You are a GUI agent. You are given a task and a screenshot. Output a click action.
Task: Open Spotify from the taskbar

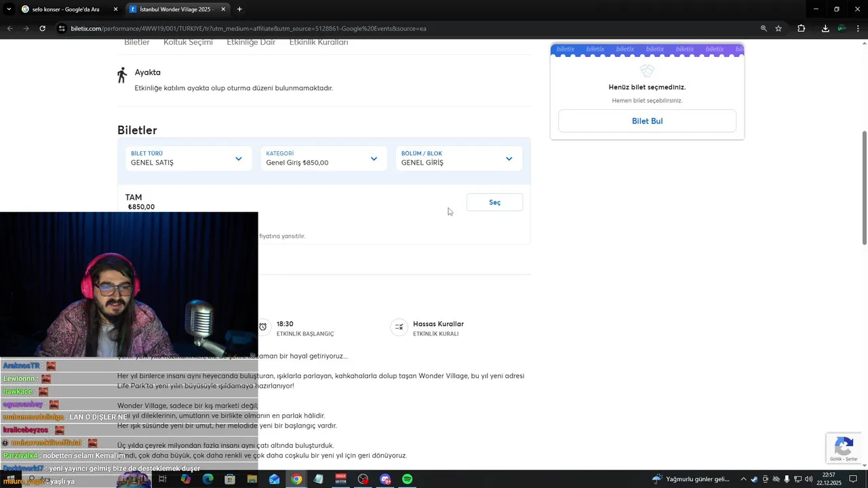pos(408,479)
